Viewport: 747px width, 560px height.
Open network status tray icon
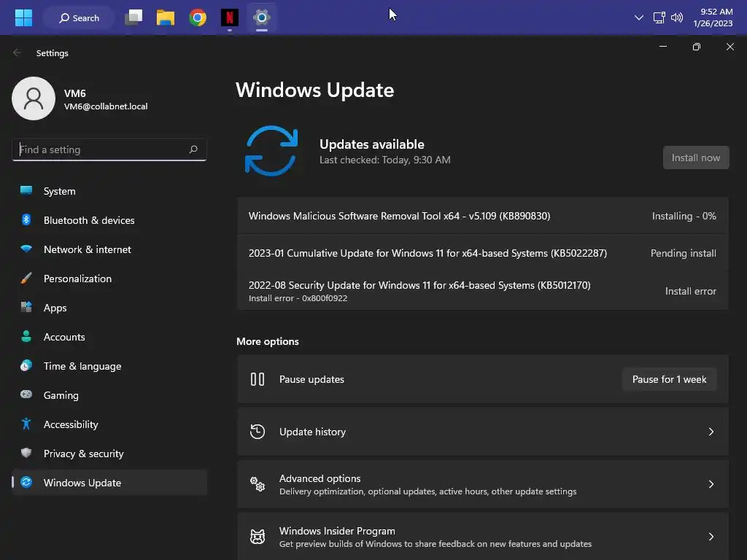pos(659,18)
